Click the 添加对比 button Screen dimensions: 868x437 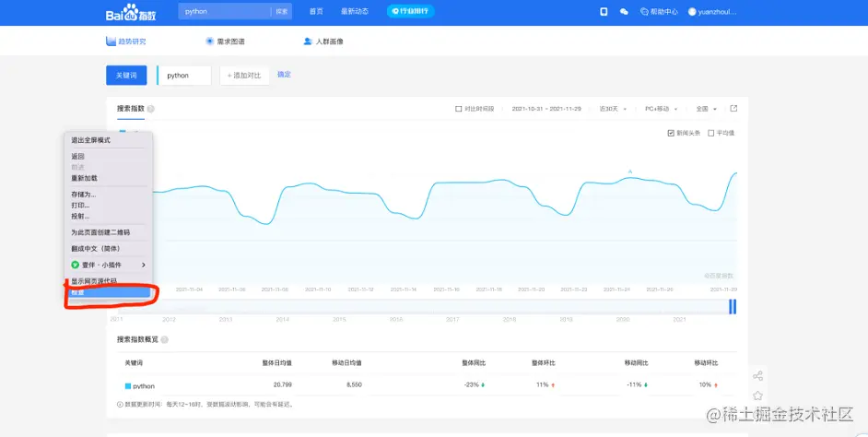click(244, 76)
